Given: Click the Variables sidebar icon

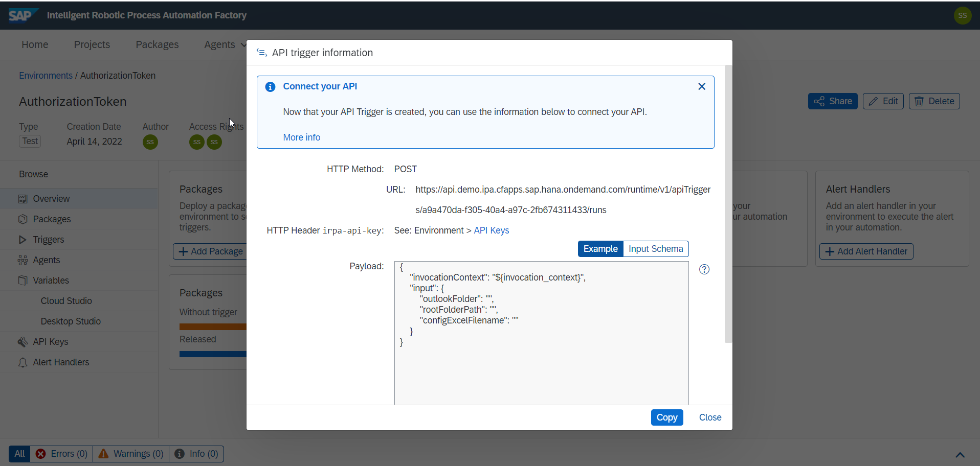Looking at the screenshot, I should tap(23, 281).
